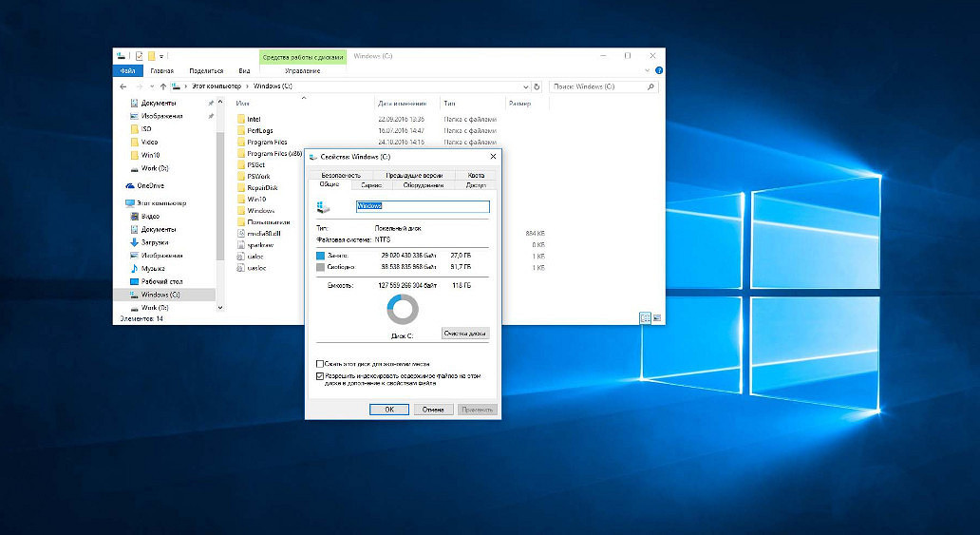Click the Очистка диска button
Viewport: 980px width, 535px height.
[x=465, y=334]
